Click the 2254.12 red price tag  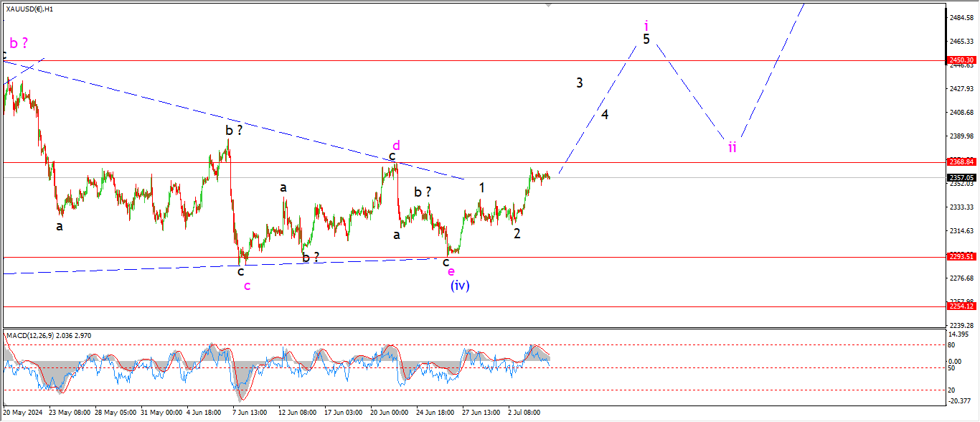point(961,306)
